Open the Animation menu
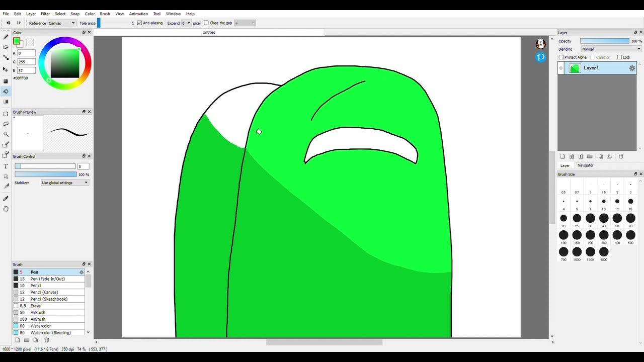This screenshot has width=644, height=362. pyautogui.click(x=138, y=14)
